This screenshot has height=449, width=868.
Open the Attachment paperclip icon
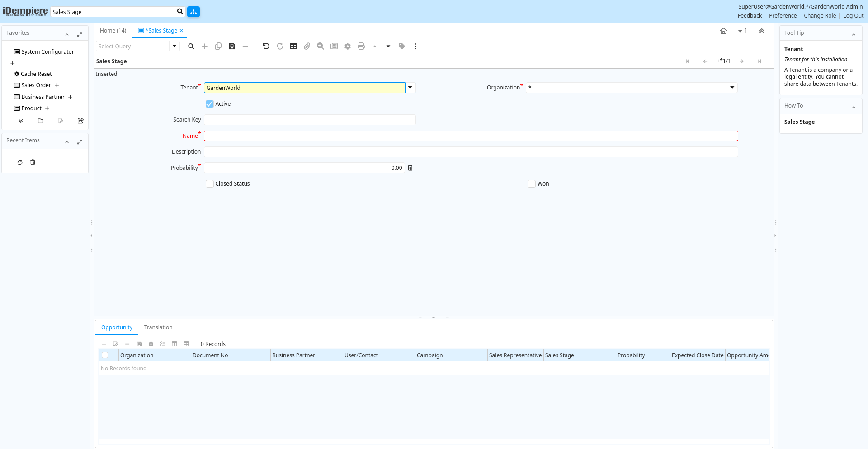307,46
